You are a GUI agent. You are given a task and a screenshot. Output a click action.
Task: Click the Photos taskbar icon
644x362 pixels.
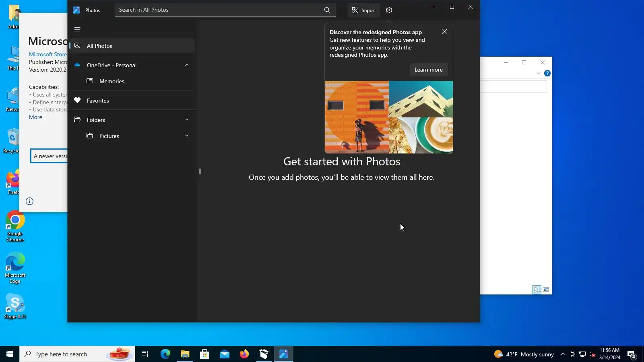tap(284, 354)
